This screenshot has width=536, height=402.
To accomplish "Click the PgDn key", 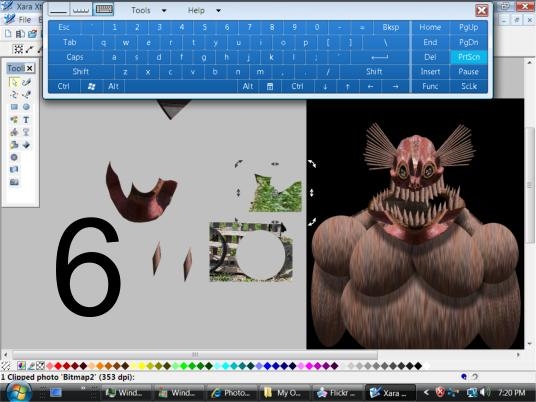I will [x=469, y=42].
